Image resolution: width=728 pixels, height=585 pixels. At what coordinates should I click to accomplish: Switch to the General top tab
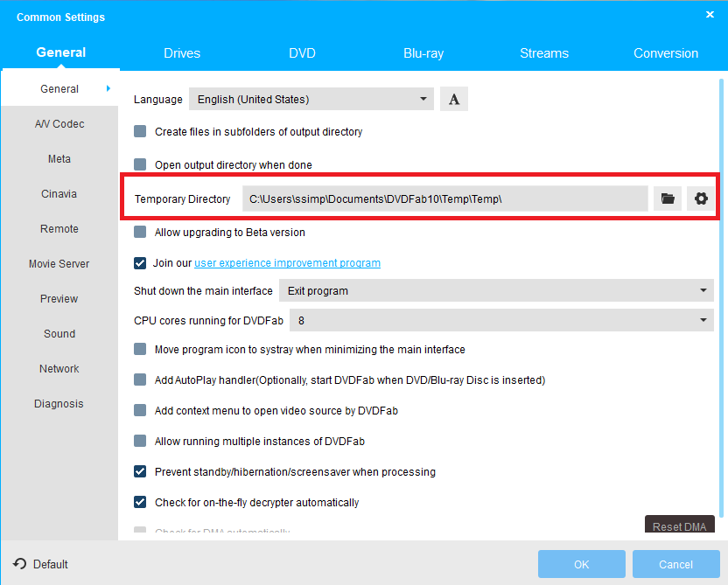pyautogui.click(x=61, y=52)
